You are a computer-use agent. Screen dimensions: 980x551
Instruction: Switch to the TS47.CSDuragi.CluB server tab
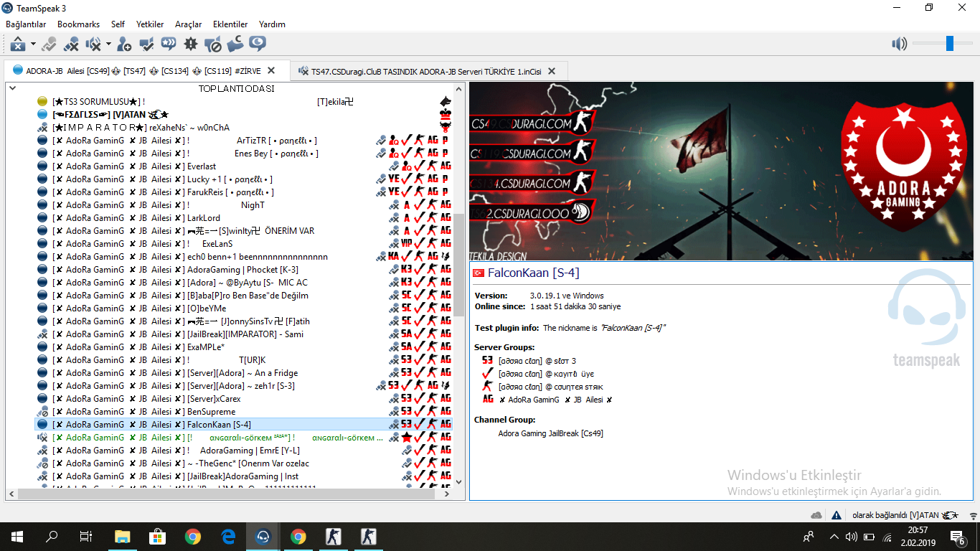click(x=429, y=71)
